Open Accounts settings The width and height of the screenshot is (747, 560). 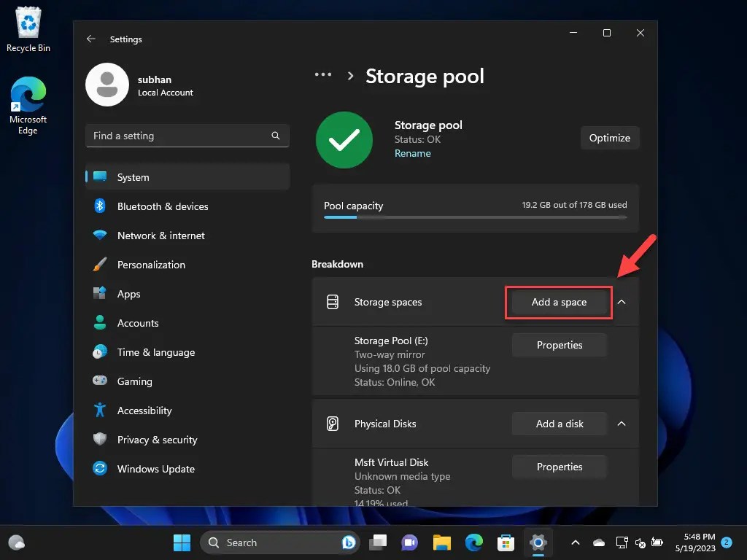point(138,323)
